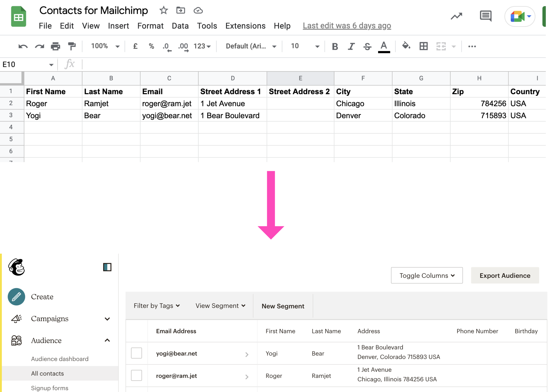The height and width of the screenshot is (392, 552).
Task: Click the print icon in toolbar
Action: [55, 46]
